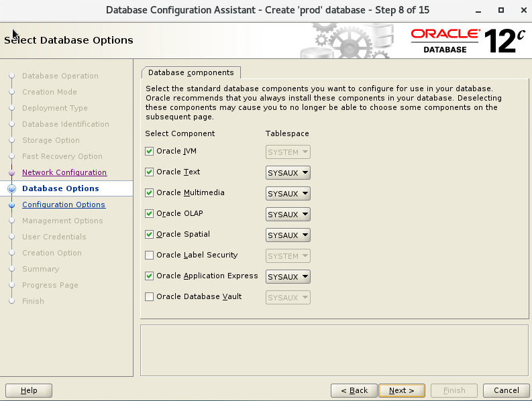This screenshot has height=401, width=532.
Task: Click the disabled Database Vault SYSTEM dropdown
Action: coord(288,297)
